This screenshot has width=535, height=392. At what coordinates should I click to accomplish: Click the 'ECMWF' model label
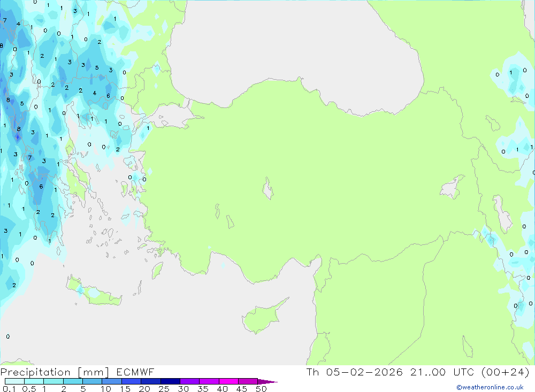[x=135, y=372]
